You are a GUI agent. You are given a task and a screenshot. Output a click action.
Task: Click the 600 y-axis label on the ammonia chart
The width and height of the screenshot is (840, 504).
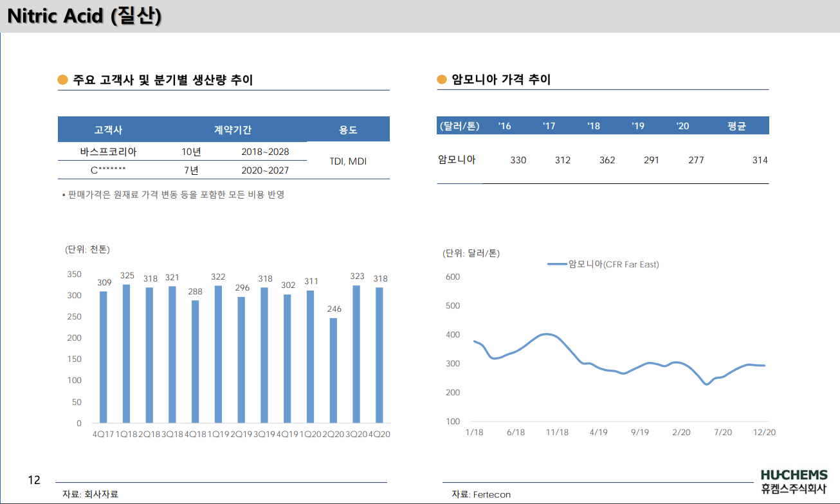[453, 277]
